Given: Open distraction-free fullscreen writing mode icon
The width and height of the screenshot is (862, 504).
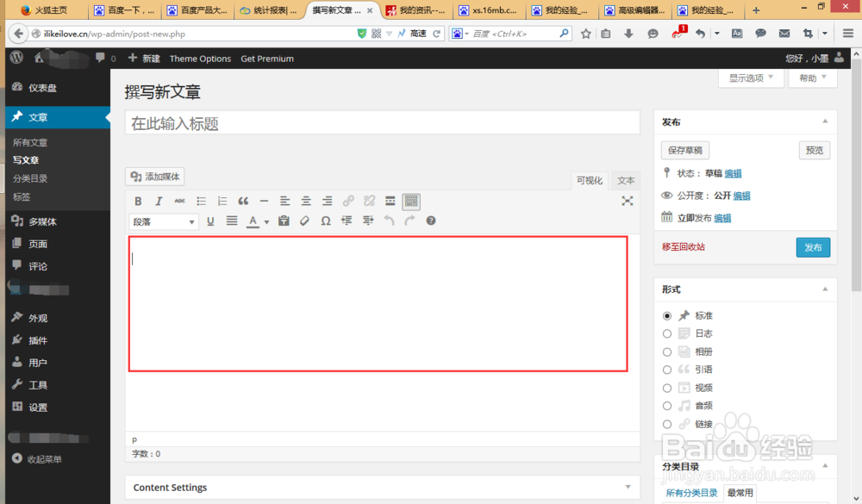Looking at the screenshot, I should pos(628,201).
